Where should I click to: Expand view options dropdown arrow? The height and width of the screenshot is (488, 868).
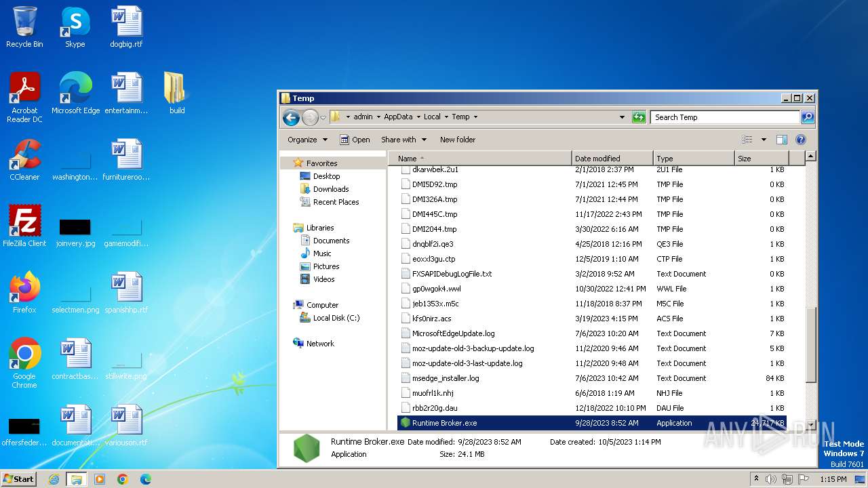[764, 140]
